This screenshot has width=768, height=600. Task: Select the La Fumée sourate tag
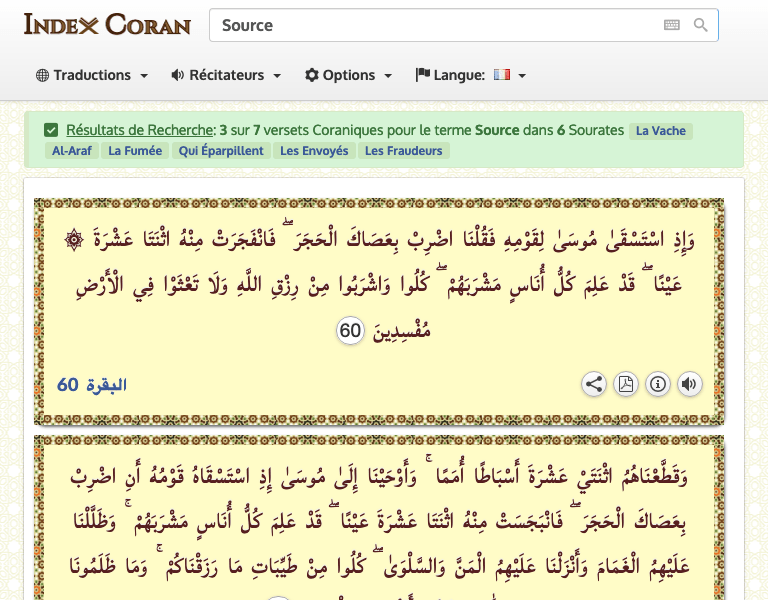click(135, 151)
